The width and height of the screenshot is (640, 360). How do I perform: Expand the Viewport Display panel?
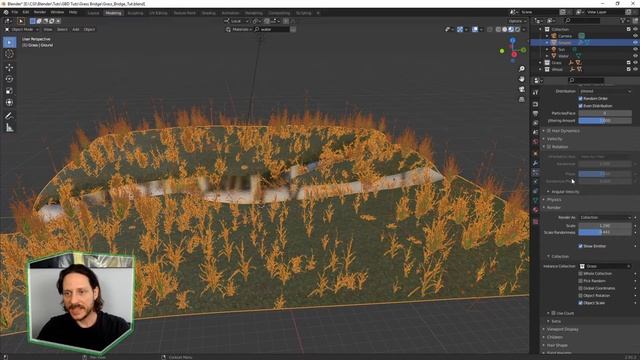pos(562,329)
